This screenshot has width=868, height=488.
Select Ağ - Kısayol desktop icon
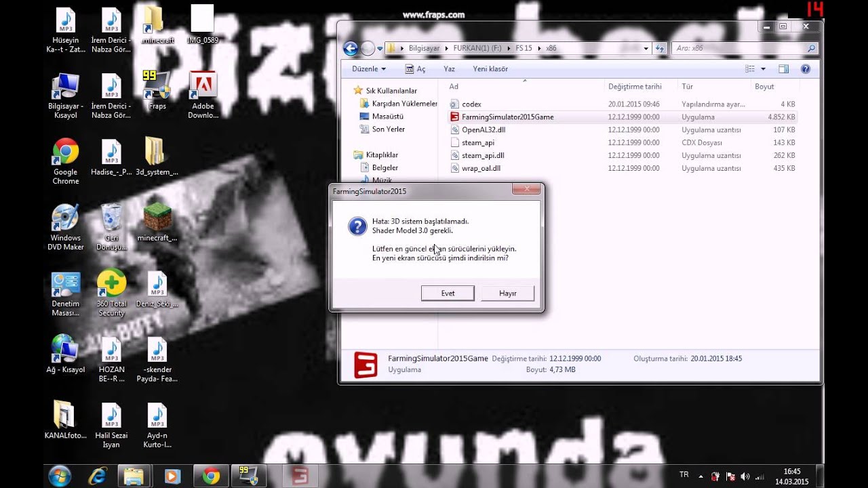(x=66, y=354)
